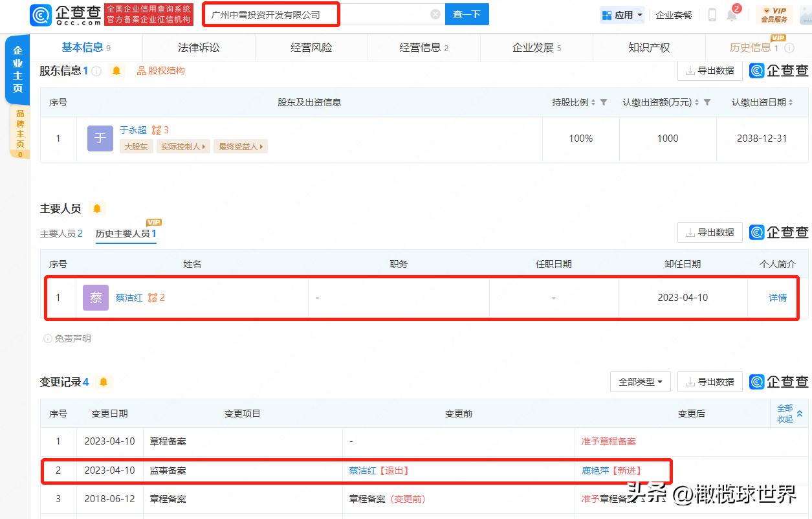This screenshot has height=519, width=812.
Task: Toggle monitoring bell next to 主要人员
Action: click(97, 208)
